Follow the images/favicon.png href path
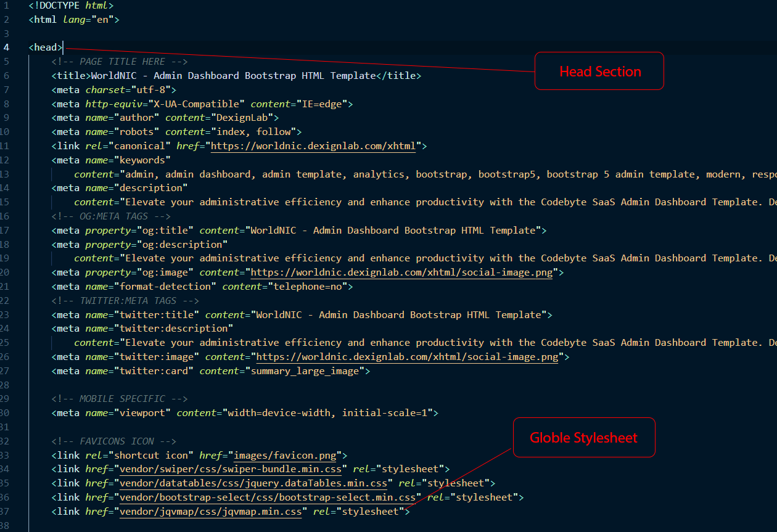 [285, 456]
